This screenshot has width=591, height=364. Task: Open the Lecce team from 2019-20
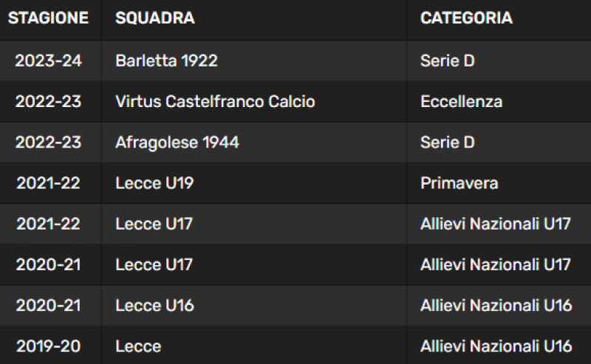coord(138,346)
